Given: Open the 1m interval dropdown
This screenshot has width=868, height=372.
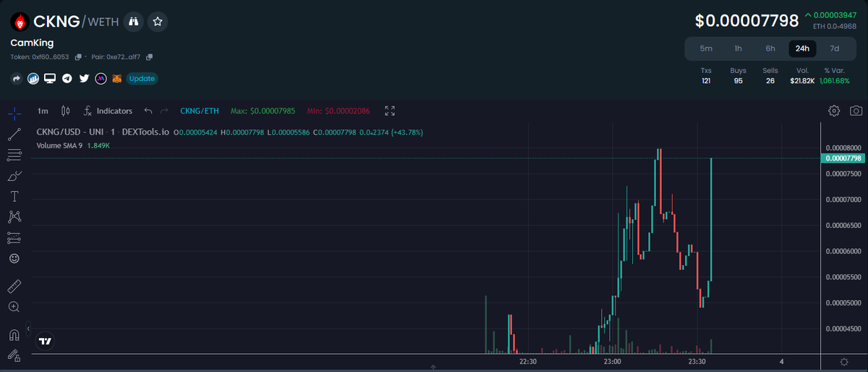Looking at the screenshot, I should click(x=43, y=111).
